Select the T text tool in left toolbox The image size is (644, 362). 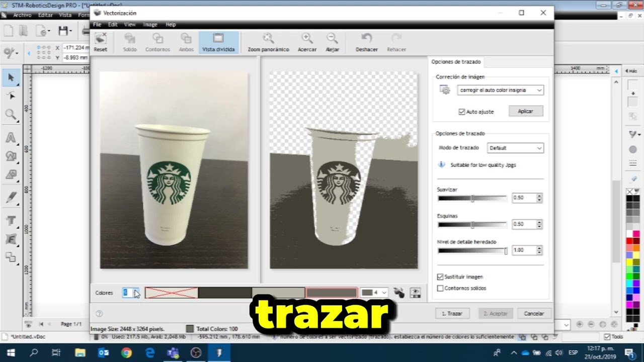pos(11,220)
